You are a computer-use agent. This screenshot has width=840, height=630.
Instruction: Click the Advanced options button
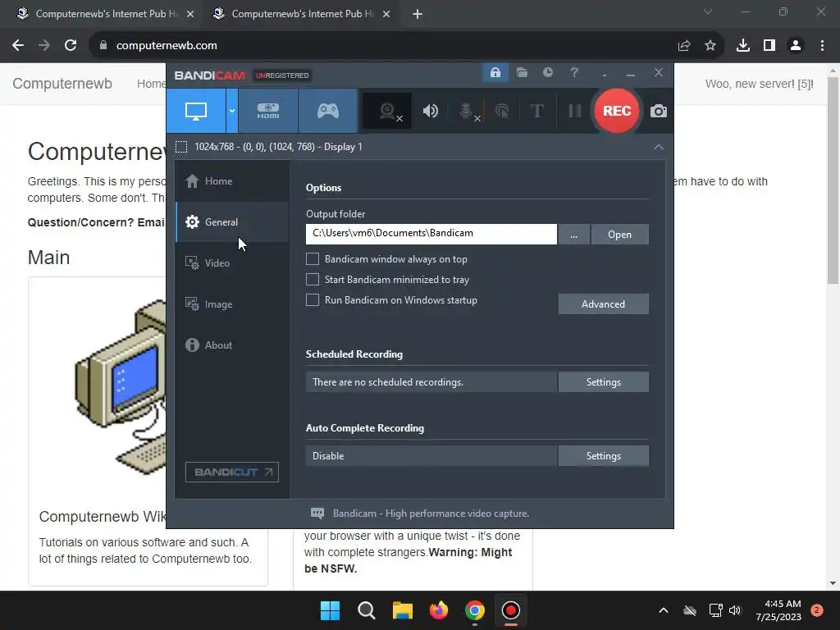[x=603, y=304]
